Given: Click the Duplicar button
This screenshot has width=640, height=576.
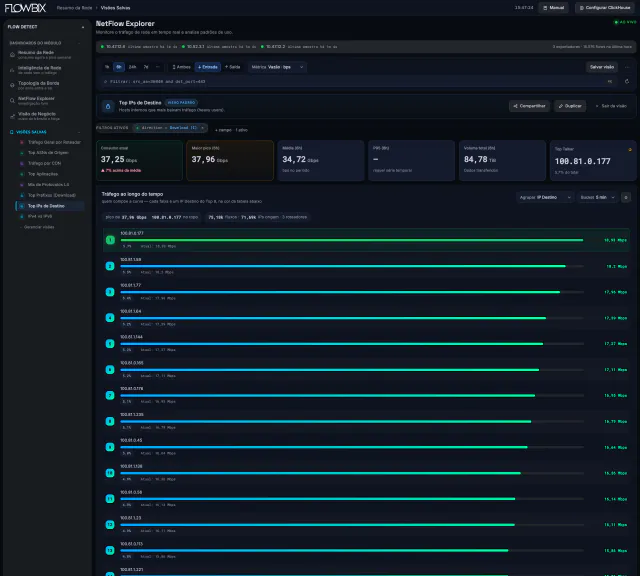Looking at the screenshot, I should coord(570,106).
